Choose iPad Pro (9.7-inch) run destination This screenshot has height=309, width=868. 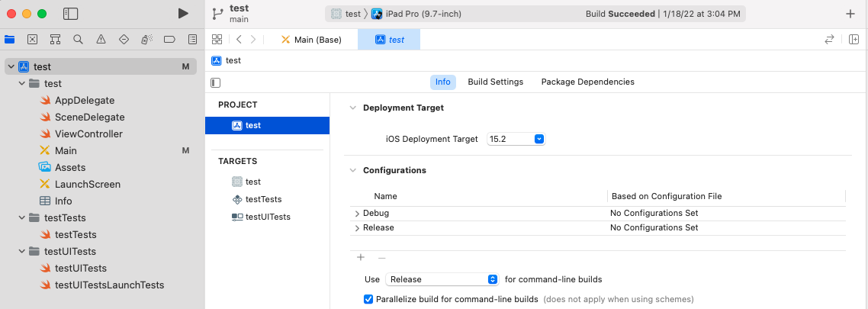[x=416, y=14]
